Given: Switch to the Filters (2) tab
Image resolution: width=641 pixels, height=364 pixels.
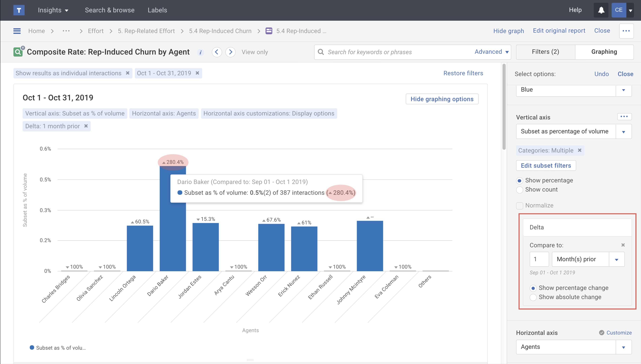Looking at the screenshot, I should 545,52.
